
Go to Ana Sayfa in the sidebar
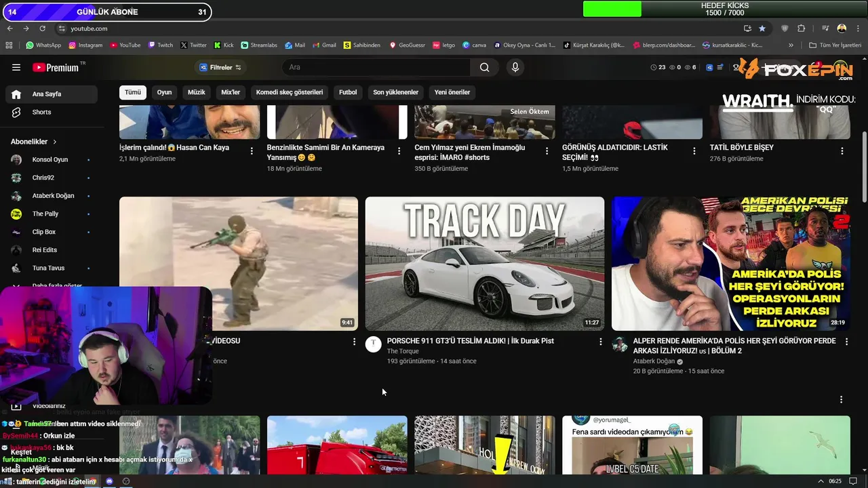coord(52,94)
